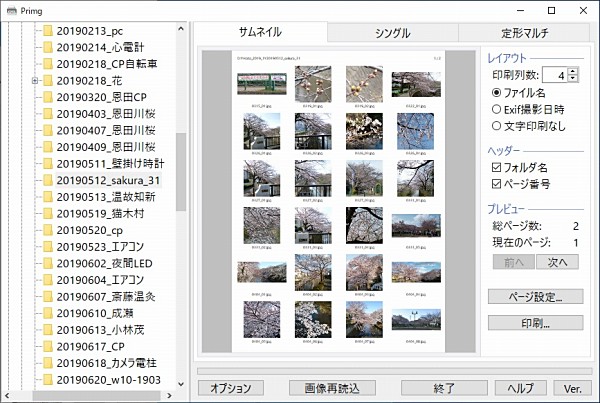
Task: Click the 前へ previous page button
Action: click(514, 262)
